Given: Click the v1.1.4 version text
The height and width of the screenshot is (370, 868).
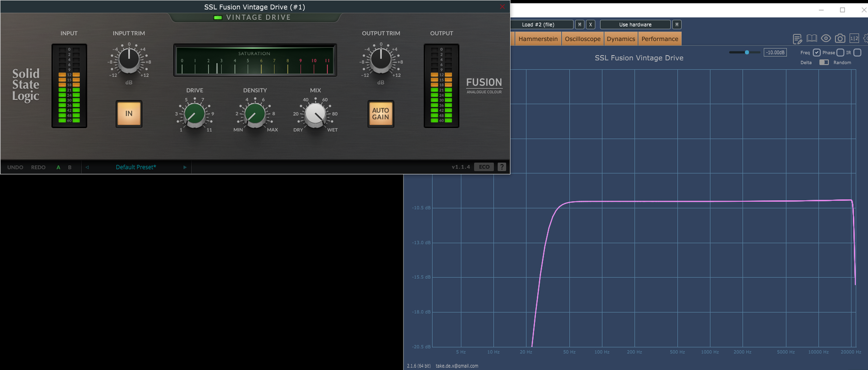Looking at the screenshot, I should (461, 167).
